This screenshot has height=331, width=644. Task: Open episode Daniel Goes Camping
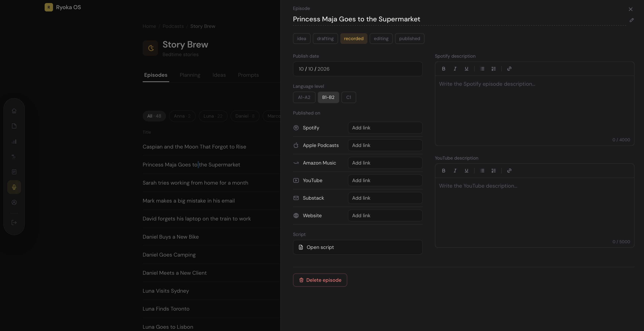[169, 255]
